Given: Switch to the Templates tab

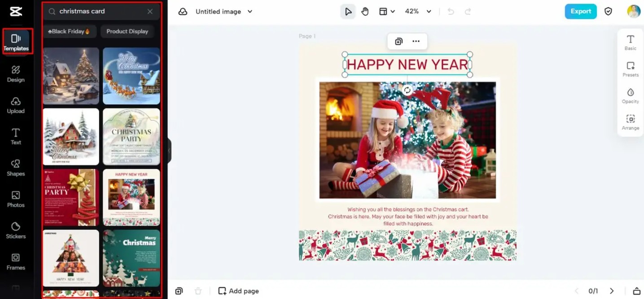Looking at the screenshot, I should tap(16, 42).
